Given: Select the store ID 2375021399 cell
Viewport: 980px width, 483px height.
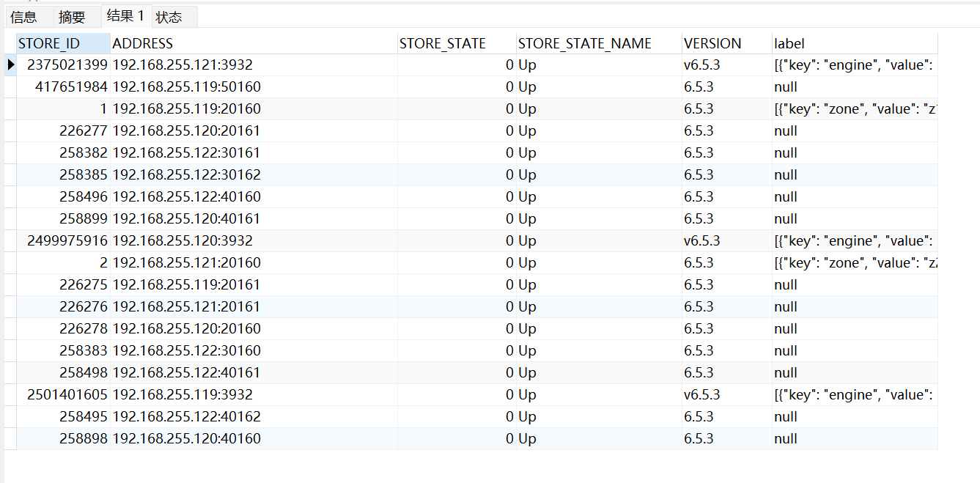Looking at the screenshot, I should (x=67, y=65).
